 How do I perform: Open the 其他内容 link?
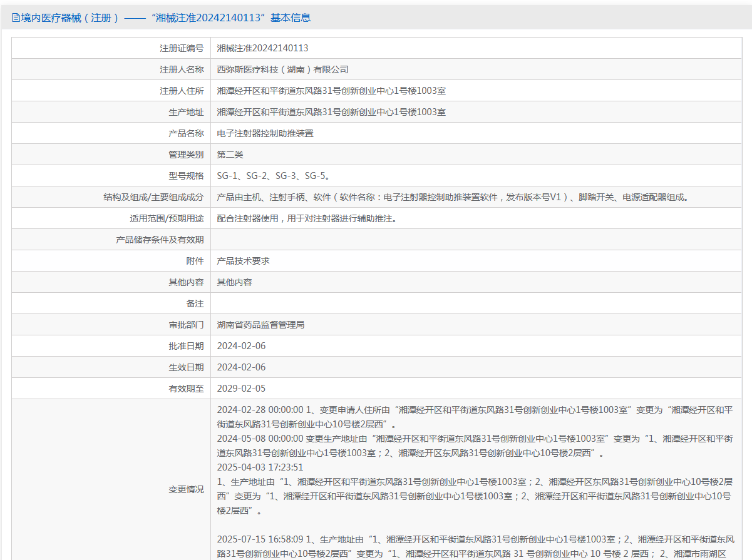tap(234, 282)
